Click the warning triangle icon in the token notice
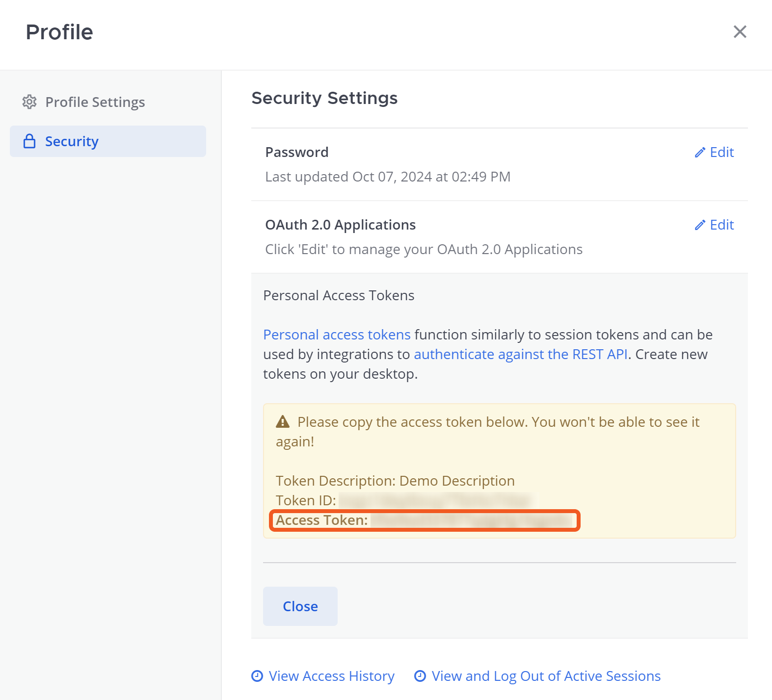This screenshot has width=772, height=700. [x=283, y=422]
